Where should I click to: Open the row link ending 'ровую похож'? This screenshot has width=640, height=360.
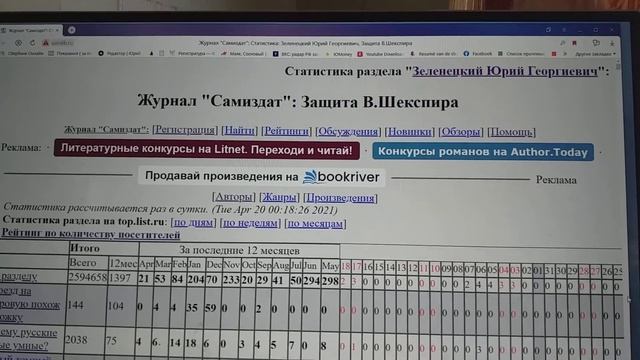[x=30, y=304]
